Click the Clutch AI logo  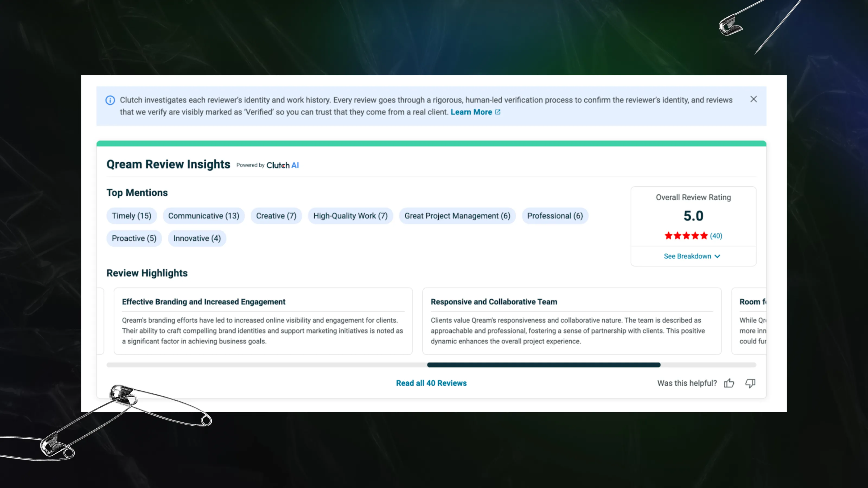coord(282,165)
